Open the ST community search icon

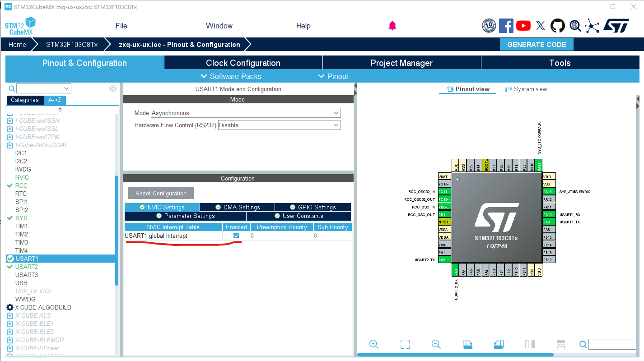(x=575, y=26)
